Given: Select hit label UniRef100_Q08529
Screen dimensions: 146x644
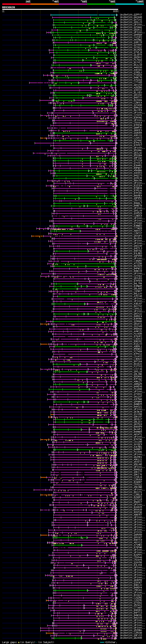Looking at the screenshot, I should (x=131, y=213).
